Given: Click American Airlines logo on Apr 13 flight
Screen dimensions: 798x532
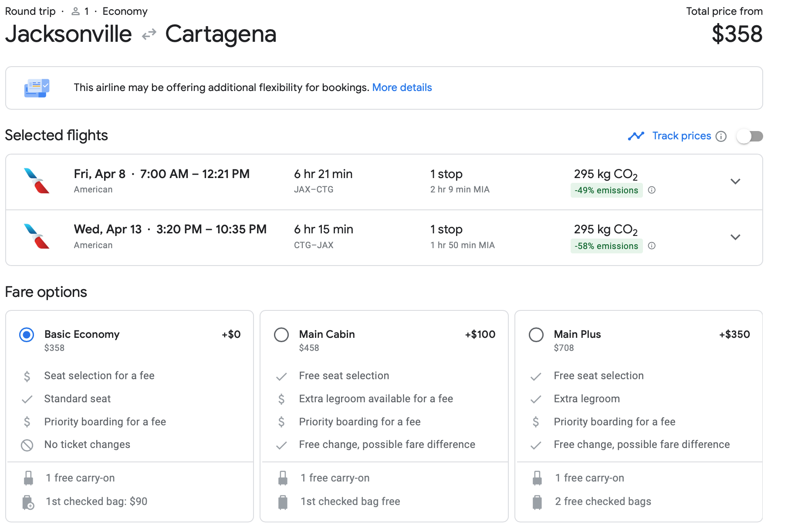Looking at the screenshot, I should (x=37, y=236).
